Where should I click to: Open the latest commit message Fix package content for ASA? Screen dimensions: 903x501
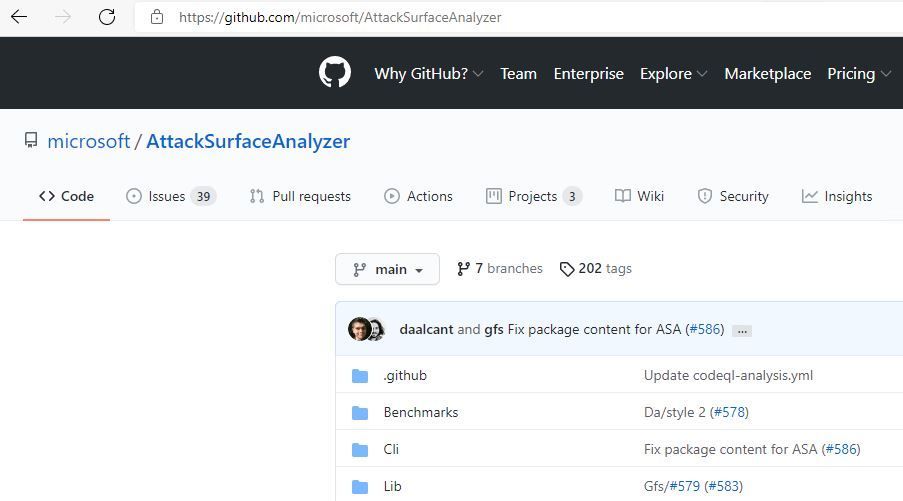click(594, 329)
